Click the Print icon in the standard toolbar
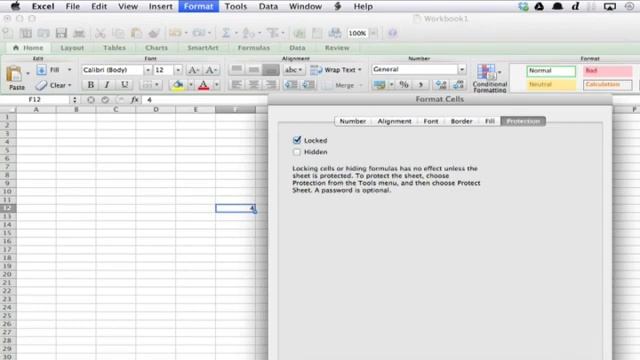 coord(79,33)
